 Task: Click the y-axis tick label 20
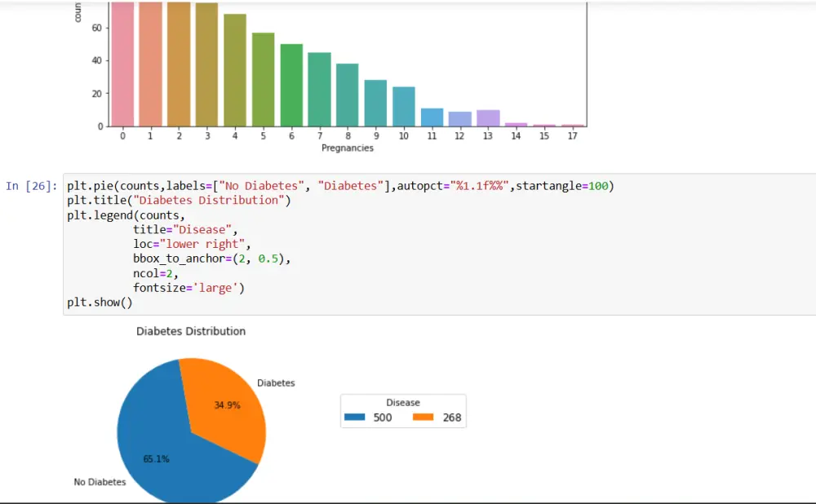(97, 94)
